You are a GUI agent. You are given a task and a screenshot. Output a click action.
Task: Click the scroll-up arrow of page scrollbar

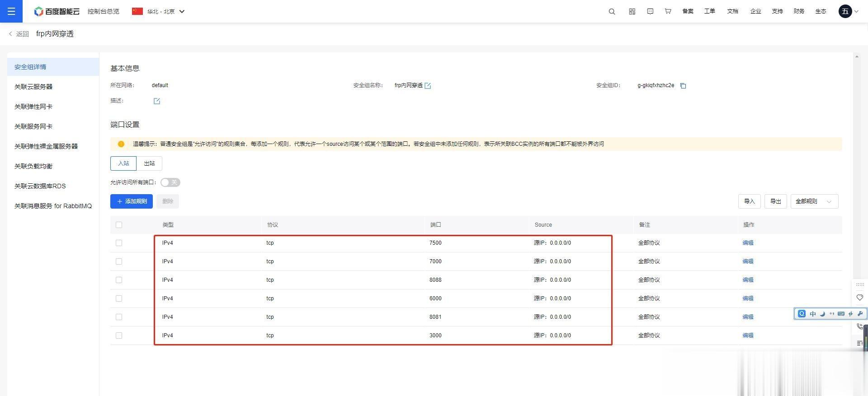(x=857, y=57)
